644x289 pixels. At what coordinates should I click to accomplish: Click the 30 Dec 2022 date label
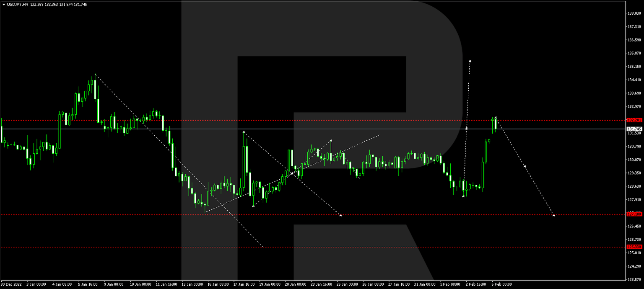[x=13, y=284]
